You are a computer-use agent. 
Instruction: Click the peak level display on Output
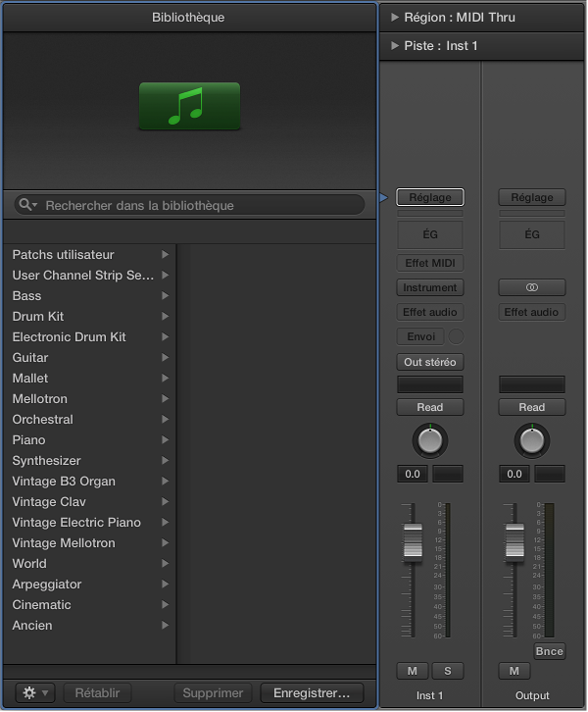tap(550, 474)
